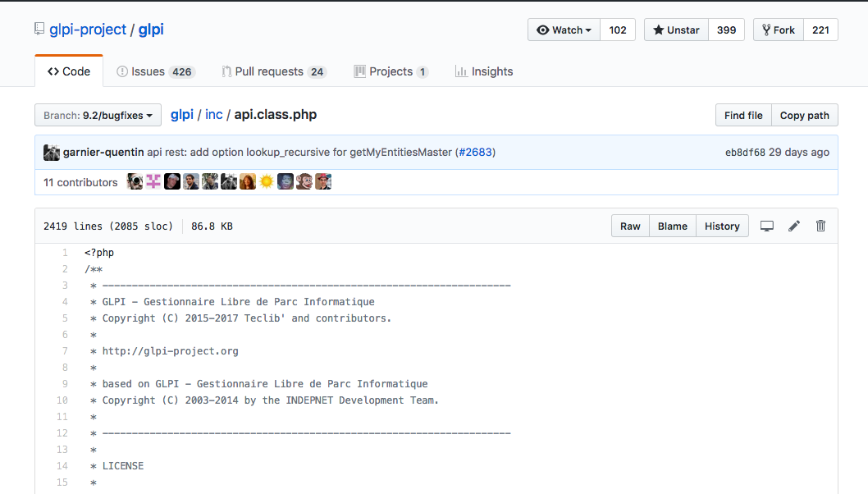Open first contributor avatar in list

pos(135,181)
